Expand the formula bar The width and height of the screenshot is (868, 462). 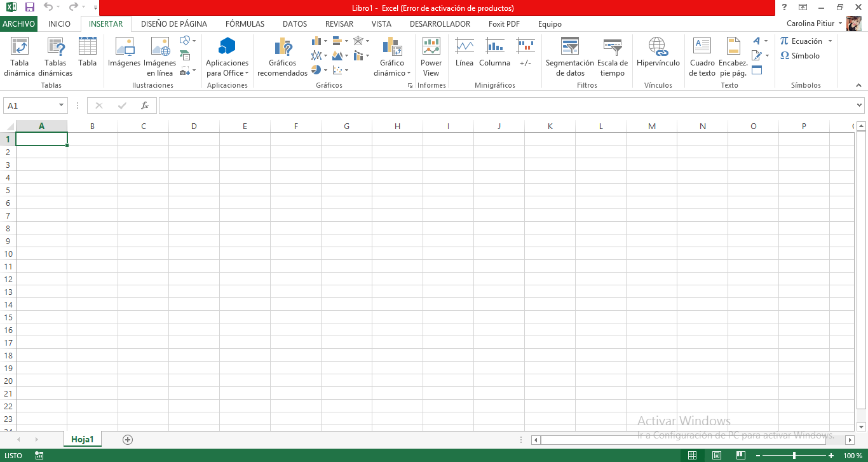click(860, 105)
